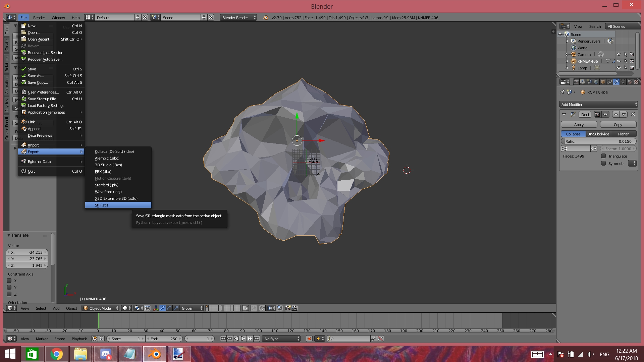Hide KNMER 406 in viewport via eye icon
644x362 pixels.
pos(619,61)
